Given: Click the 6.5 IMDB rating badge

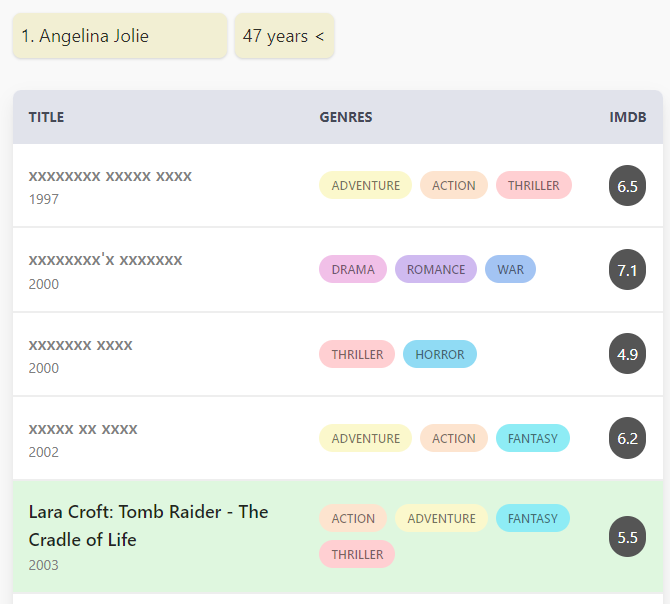Looking at the screenshot, I should pos(627,186).
